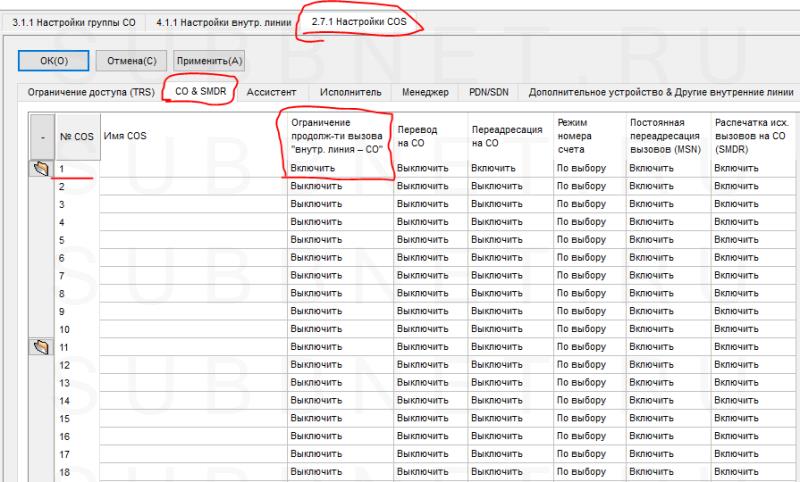The width and height of the screenshot is (800, 482).
Task: Switch to 4.1.1 Настройки внутр. линии tab
Action: point(224,21)
